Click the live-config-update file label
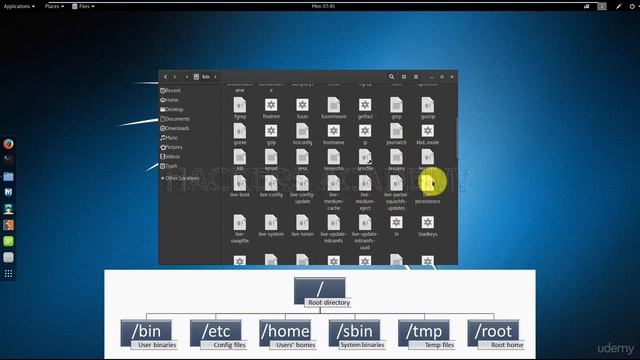The height and width of the screenshot is (360, 640). click(302, 198)
